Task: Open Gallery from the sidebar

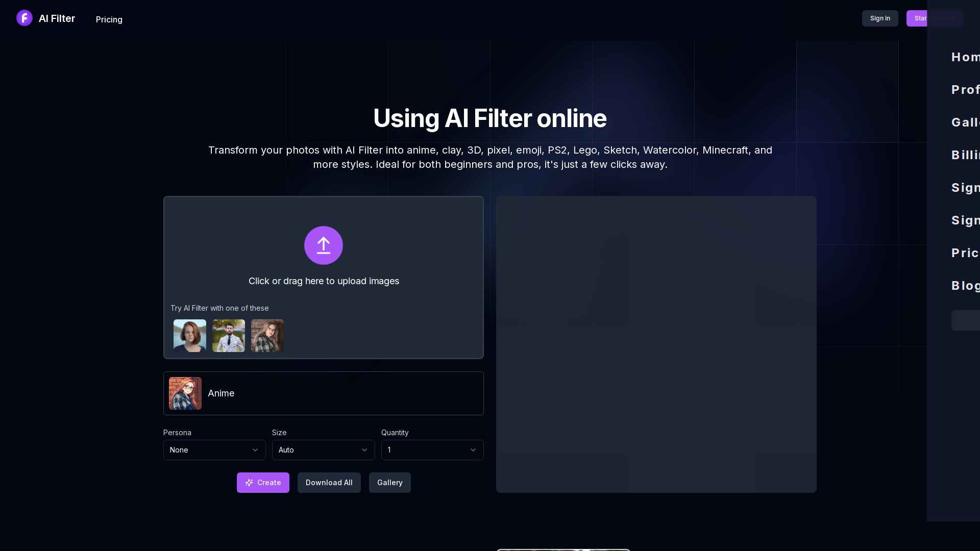Action: (x=966, y=122)
